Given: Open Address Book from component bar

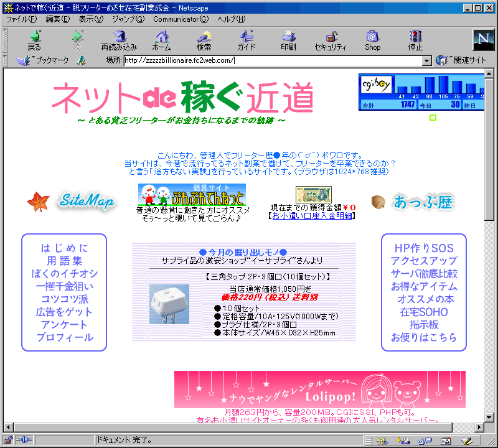Looking at the screenshot, I should (x=446, y=441).
